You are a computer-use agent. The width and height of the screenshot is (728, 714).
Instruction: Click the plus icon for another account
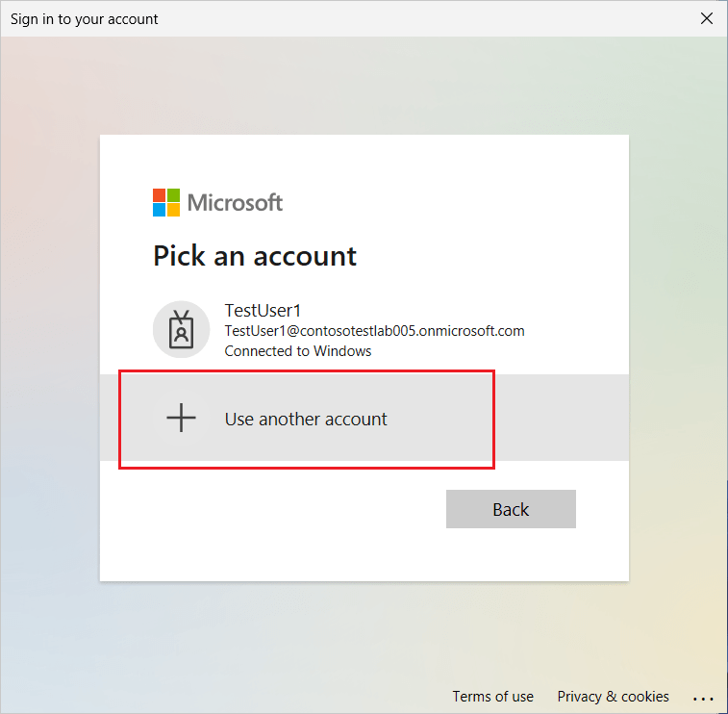tap(181, 418)
